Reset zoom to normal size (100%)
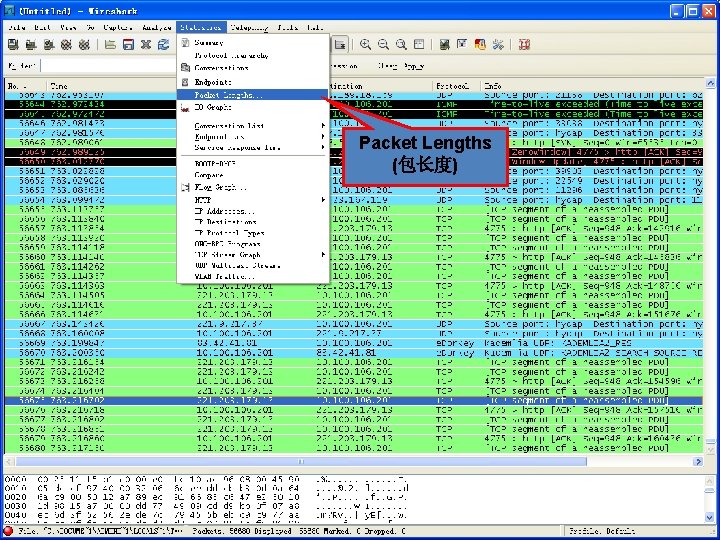Screen dimensions: 720x540 tap(401, 45)
